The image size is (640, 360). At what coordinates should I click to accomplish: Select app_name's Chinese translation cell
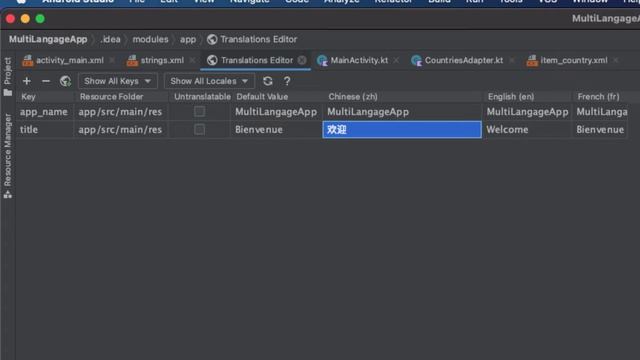click(402, 112)
